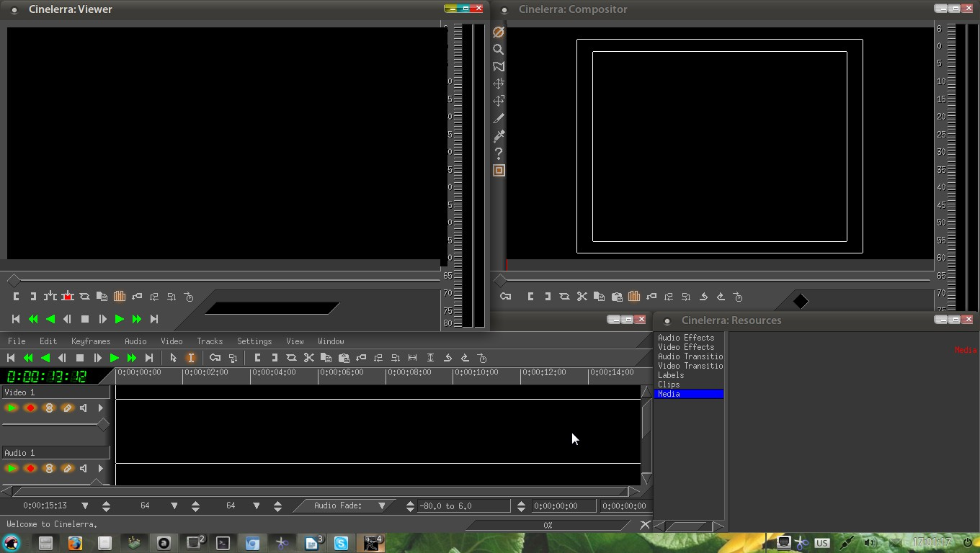Set out point in Viewer toolbar
980x553 pixels.
(x=33, y=297)
